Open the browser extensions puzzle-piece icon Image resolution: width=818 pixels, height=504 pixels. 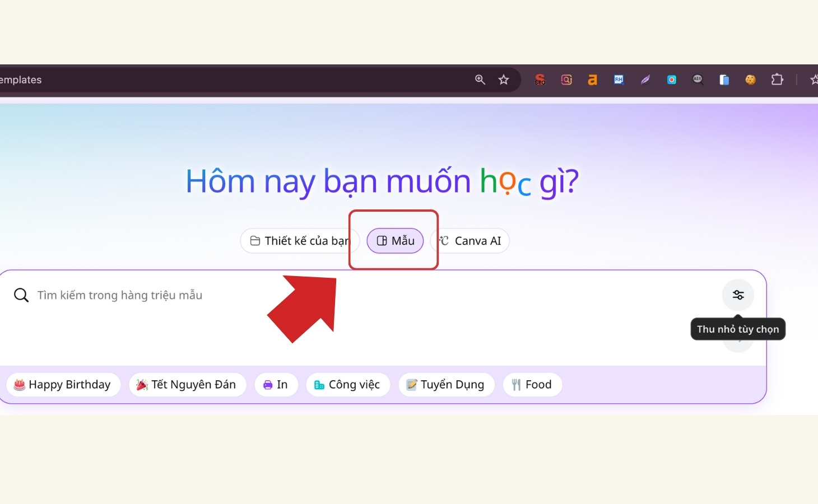point(778,80)
